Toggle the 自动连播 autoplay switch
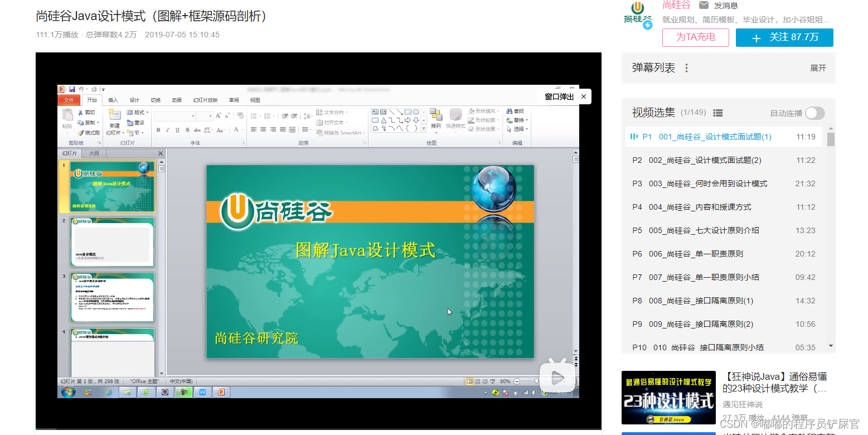 click(814, 113)
